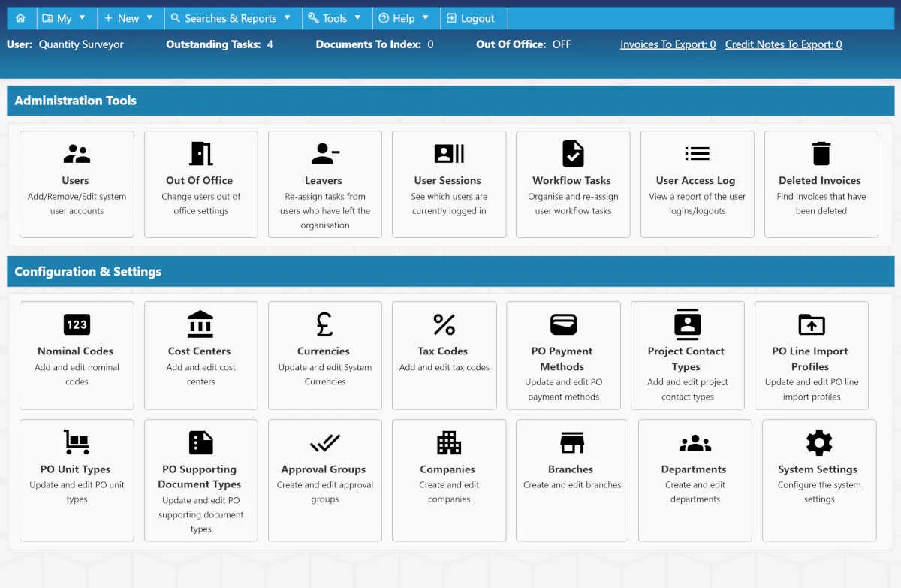Open the New dropdown menu
This screenshot has width=901, height=588.
(129, 18)
